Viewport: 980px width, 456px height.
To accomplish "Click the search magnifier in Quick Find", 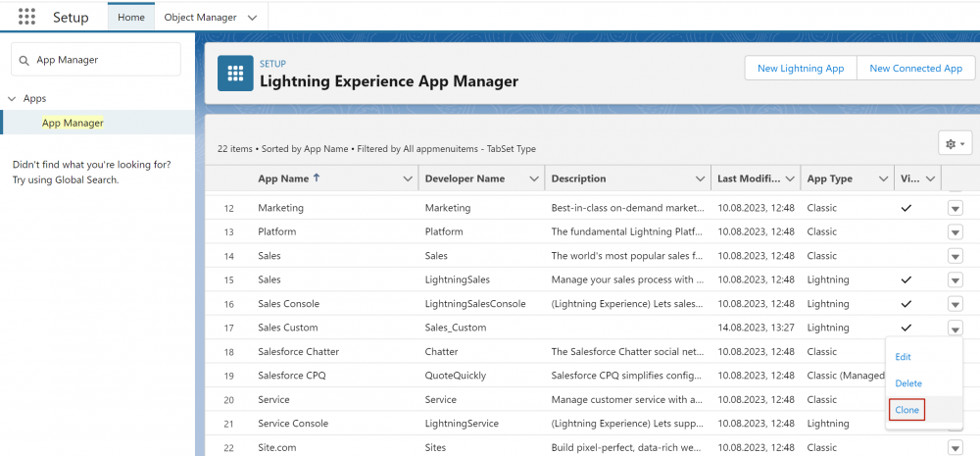I will click(24, 60).
